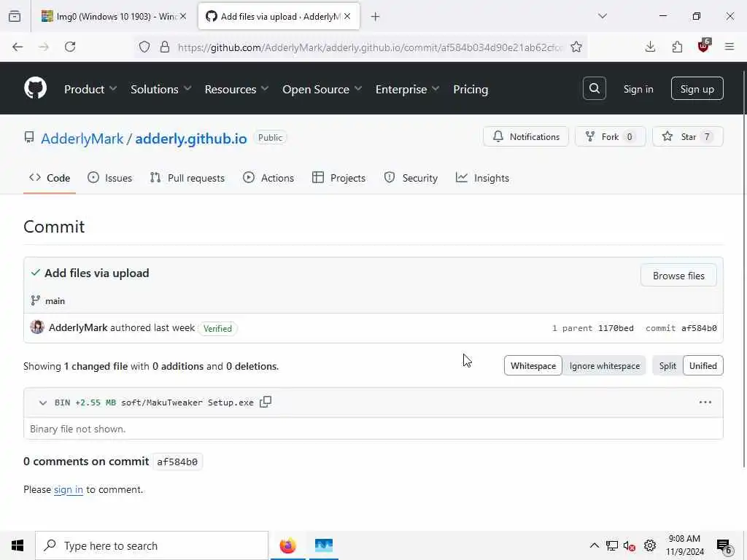Close the Add files via upload tab
This screenshot has width=747, height=560.
point(347,16)
